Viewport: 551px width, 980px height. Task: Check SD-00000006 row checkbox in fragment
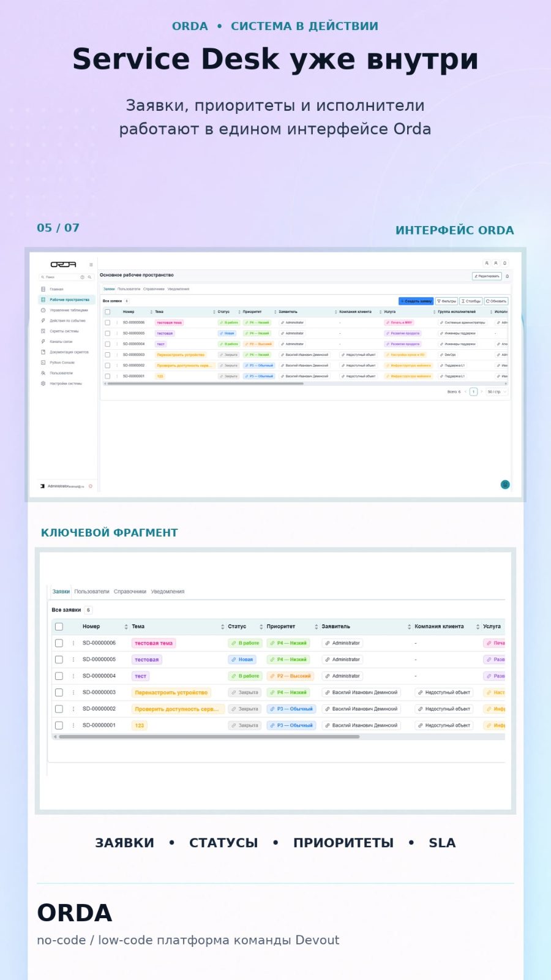pos(59,643)
